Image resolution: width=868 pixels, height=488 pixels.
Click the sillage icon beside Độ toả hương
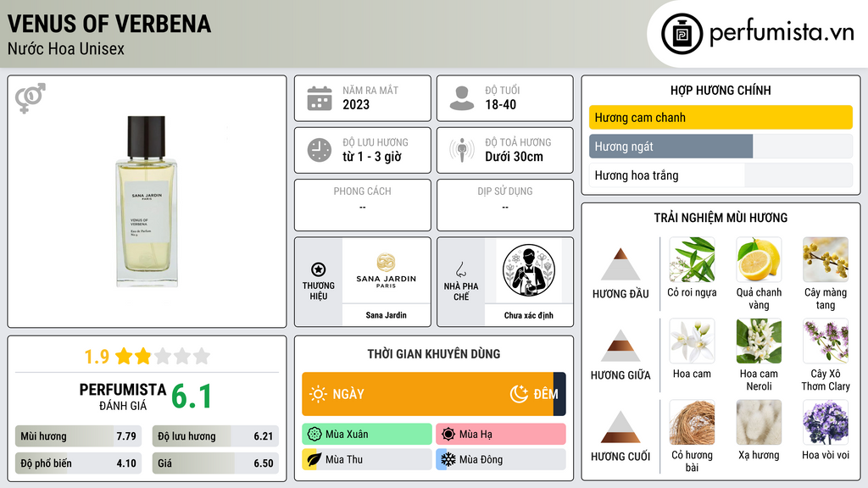pos(462,150)
